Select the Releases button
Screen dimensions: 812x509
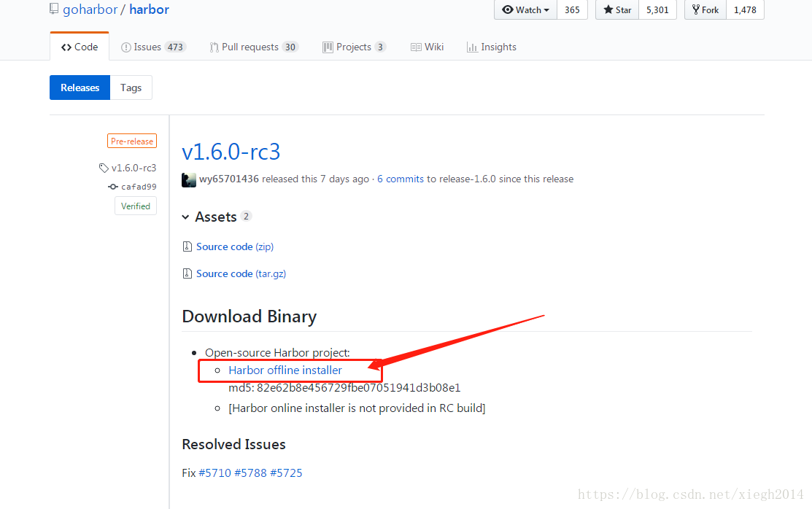pos(80,88)
